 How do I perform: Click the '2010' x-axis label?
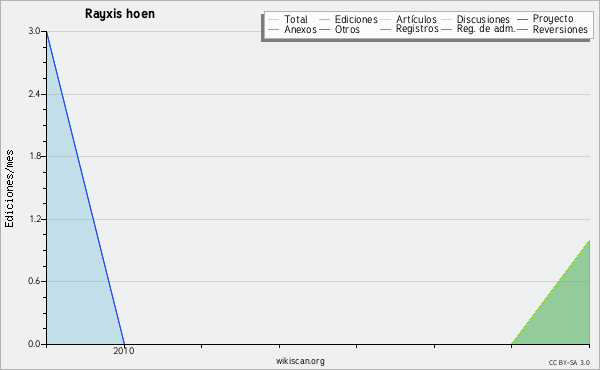(124, 351)
